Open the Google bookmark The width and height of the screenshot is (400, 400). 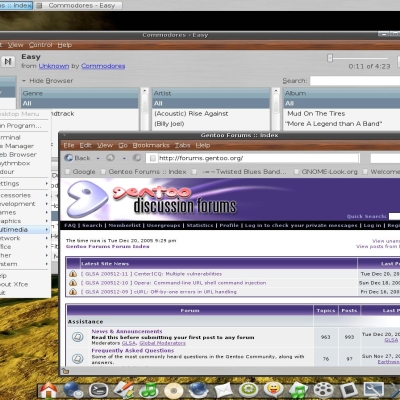tap(80, 172)
